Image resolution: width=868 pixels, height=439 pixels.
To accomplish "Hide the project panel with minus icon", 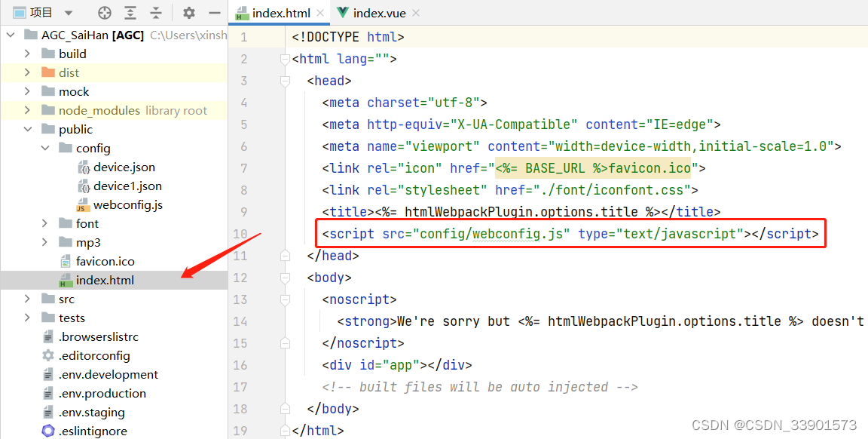I will click(214, 13).
